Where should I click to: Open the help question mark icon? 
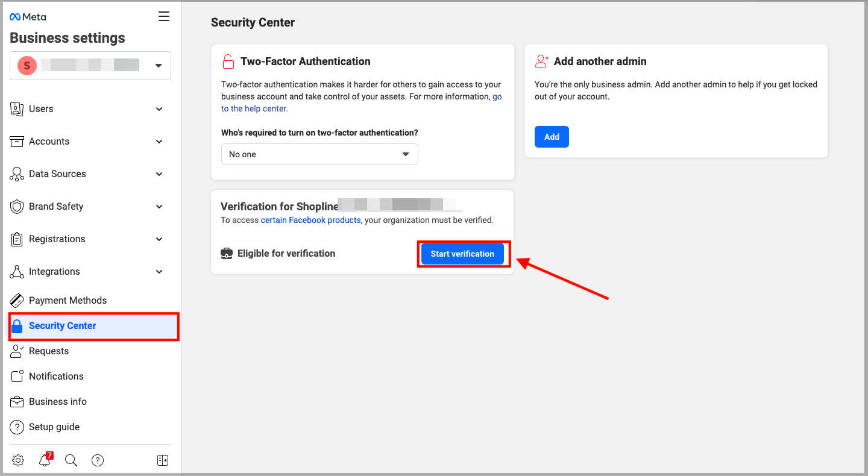(98, 460)
